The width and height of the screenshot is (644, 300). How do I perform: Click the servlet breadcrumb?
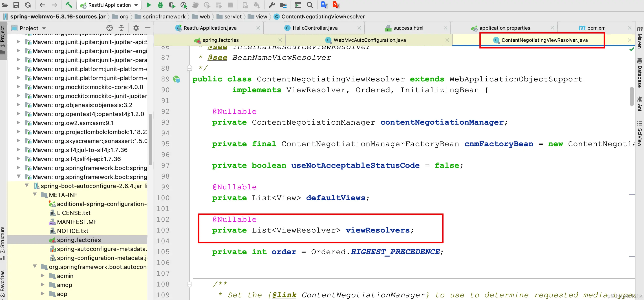tap(229, 16)
